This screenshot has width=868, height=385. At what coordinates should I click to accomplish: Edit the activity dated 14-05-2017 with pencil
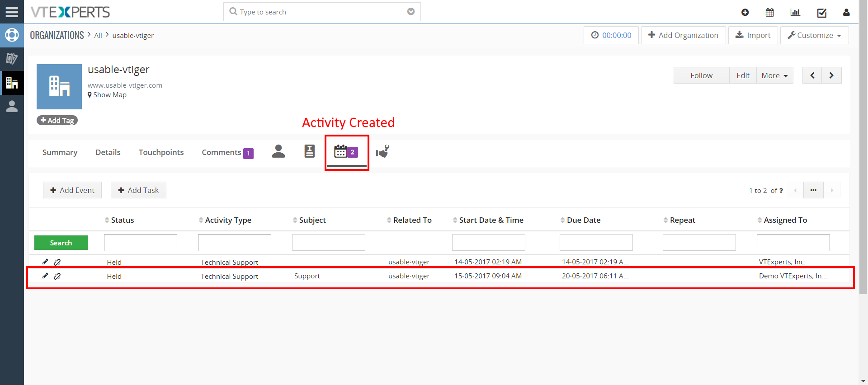click(45, 262)
